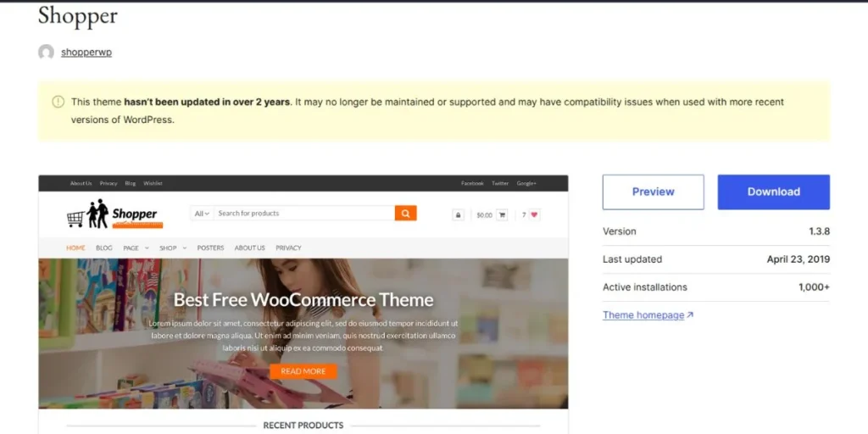Viewport: 868px width, 434px height.
Task: Click the Shopper page title
Action: 77,15
